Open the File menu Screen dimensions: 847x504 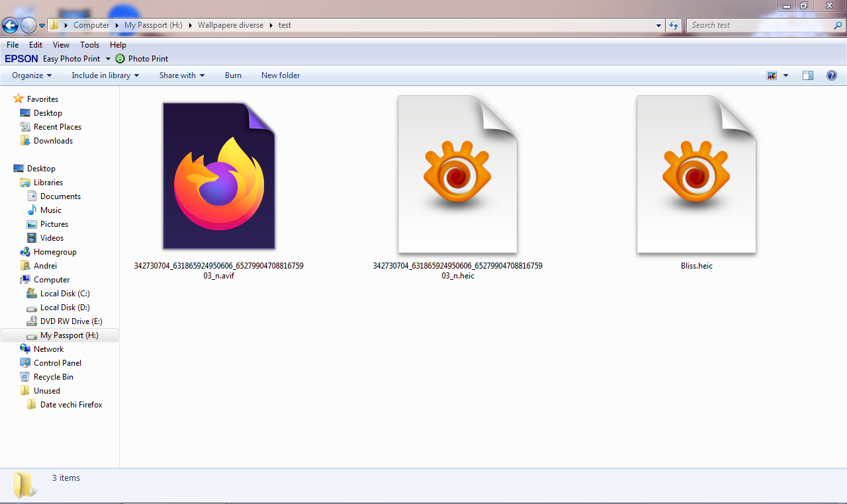click(13, 45)
